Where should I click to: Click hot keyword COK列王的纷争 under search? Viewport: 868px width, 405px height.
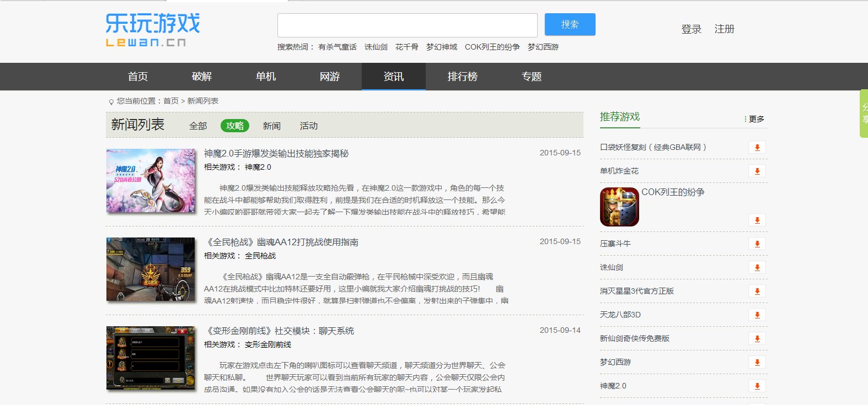pos(492,47)
